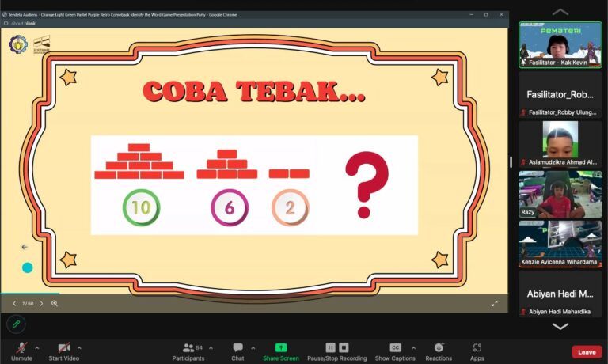Stop the recording
The image size is (608, 364).
[345, 347]
